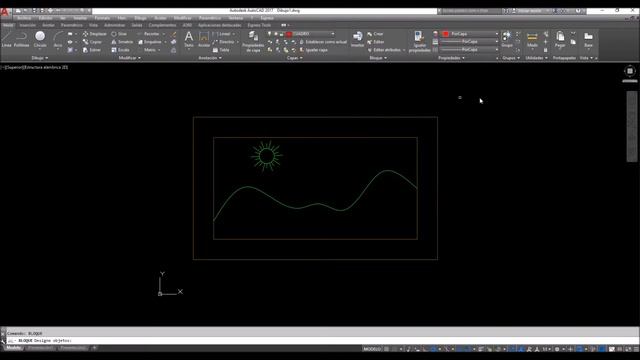Open the Formato menu
The width and height of the screenshot is (640, 360).
click(x=102, y=18)
